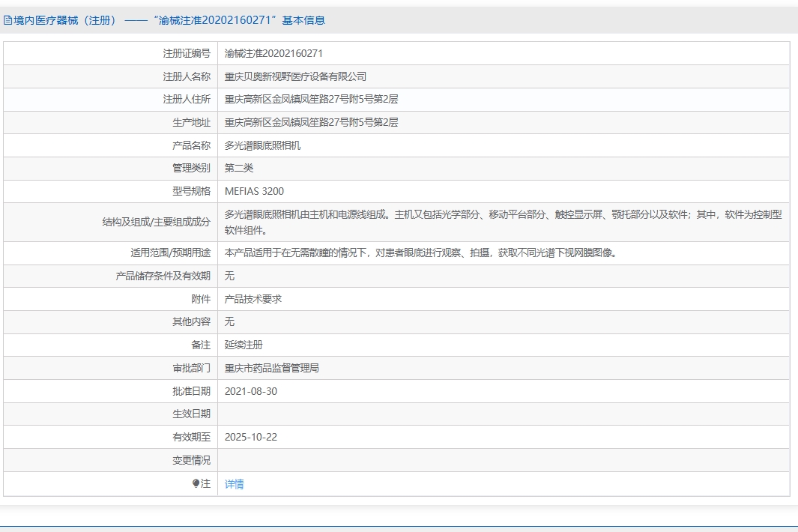Image resolution: width=798 pixels, height=532 pixels.
Task: Select the value 第二类
Action: pos(239,168)
